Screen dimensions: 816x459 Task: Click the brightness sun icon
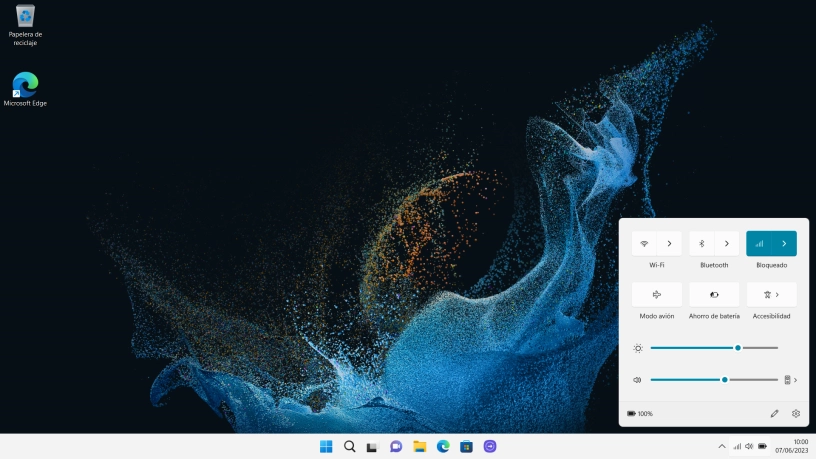click(638, 348)
